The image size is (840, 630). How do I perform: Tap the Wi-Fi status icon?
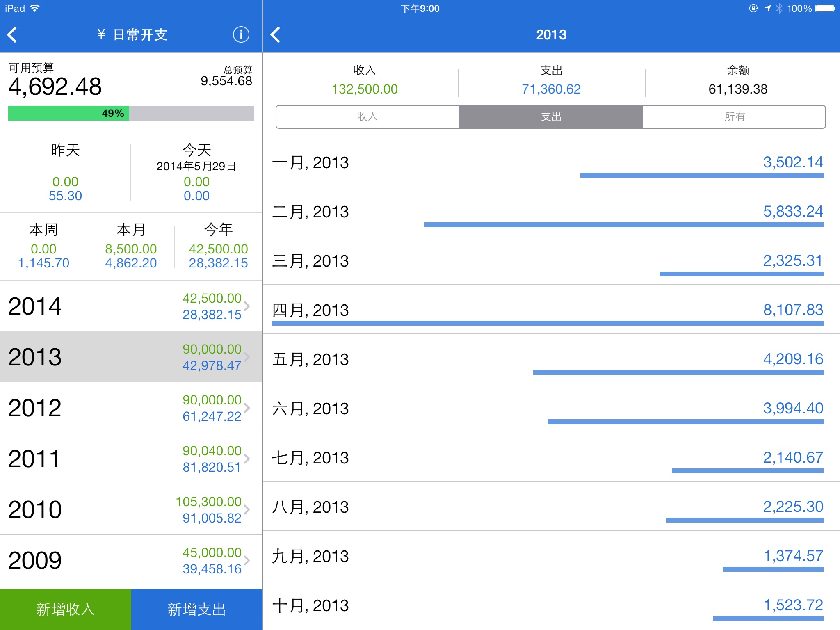tap(35, 8)
